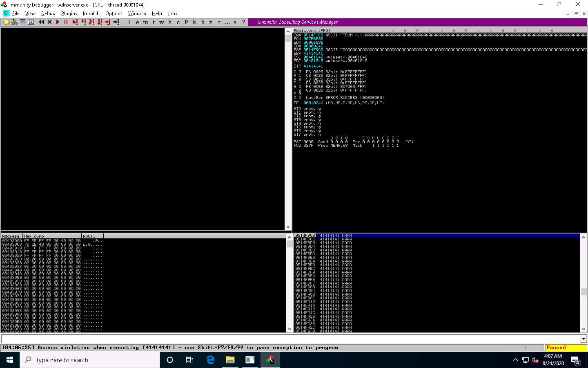The width and height of the screenshot is (588, 368).
Task: Pause execution with the red pause icon
Action: pos(66,22)
